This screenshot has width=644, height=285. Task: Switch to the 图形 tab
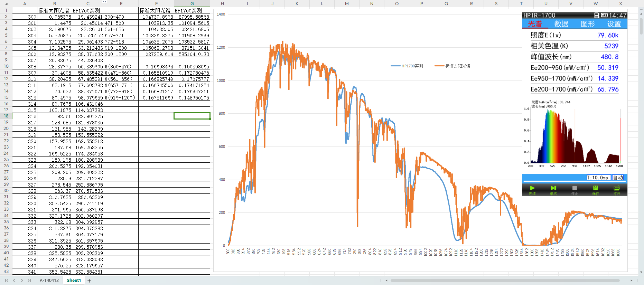pos(588,24)
